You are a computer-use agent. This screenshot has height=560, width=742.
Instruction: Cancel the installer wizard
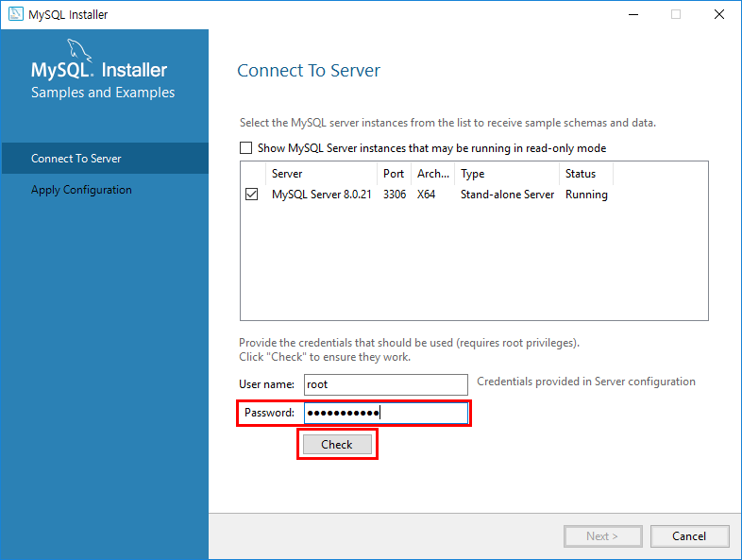(x=689, y=535)
